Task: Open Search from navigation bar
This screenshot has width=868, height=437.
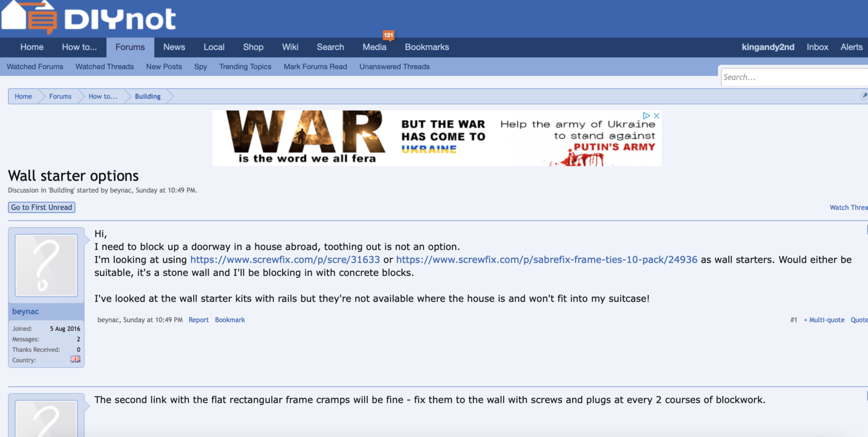Action: [330, 47]
